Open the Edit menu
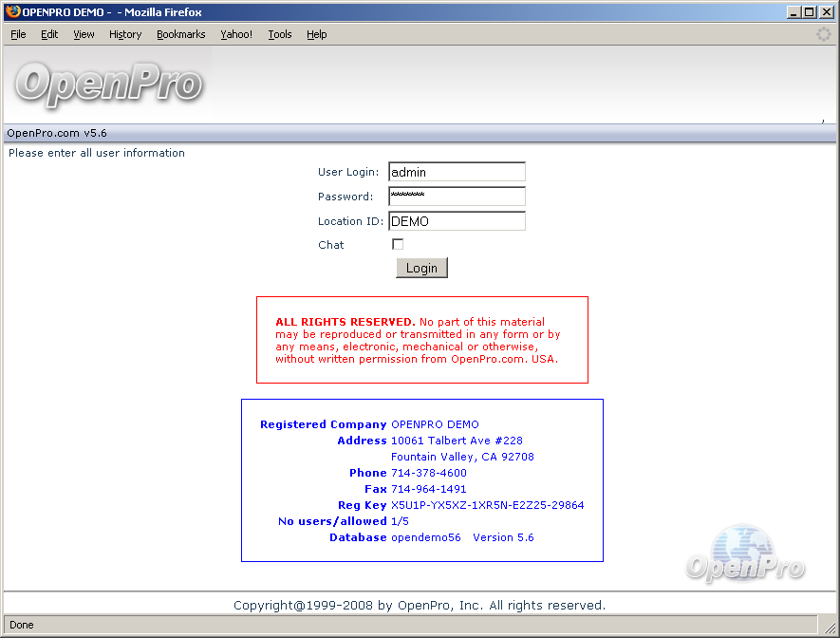The image size is (840, 638). tap(49, 34)
